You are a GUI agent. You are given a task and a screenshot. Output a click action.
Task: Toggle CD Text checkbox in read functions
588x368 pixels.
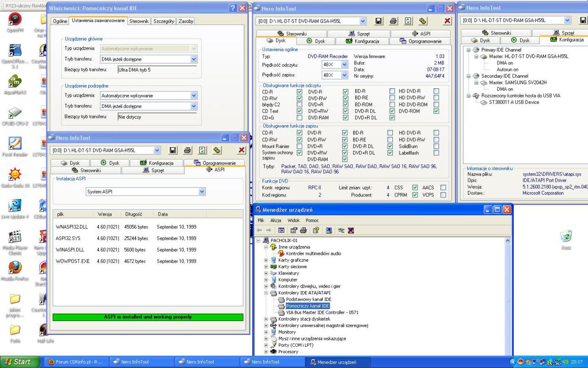click(x=300, y=111)
